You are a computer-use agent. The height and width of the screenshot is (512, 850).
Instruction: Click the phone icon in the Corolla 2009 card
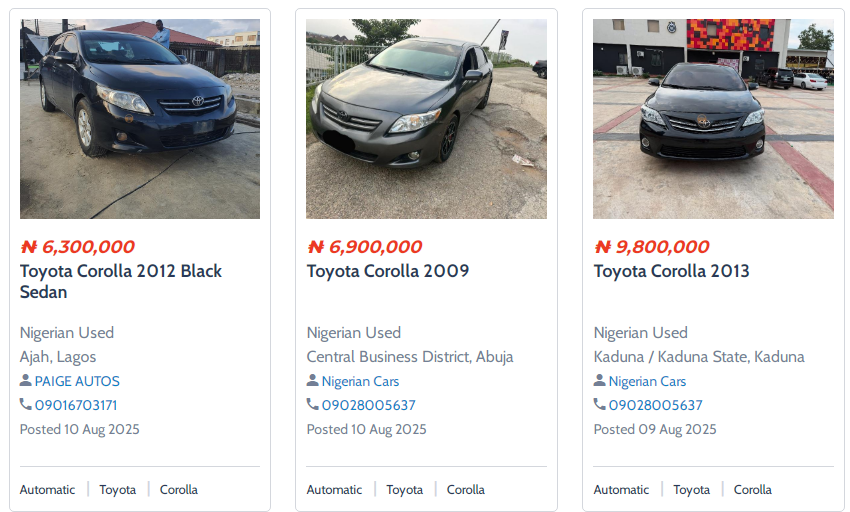pyautogui.click(x=313, y=405)
